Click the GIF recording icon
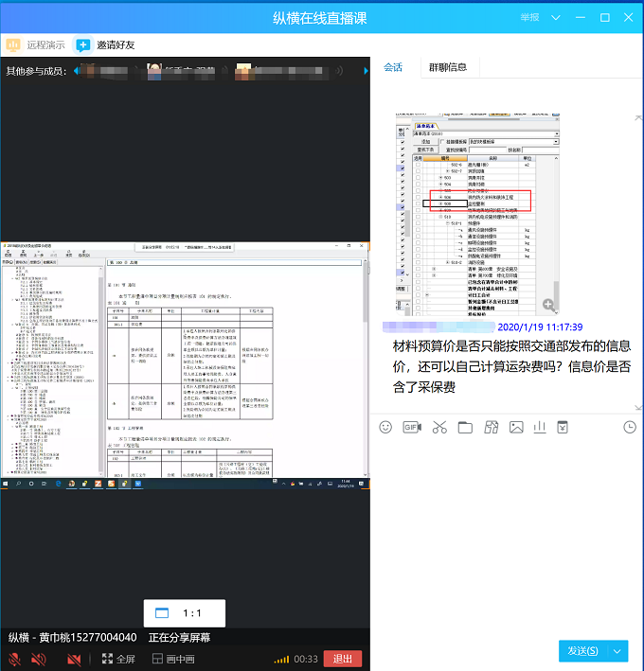This screenshot has height=671, width=644. (411, 427)
